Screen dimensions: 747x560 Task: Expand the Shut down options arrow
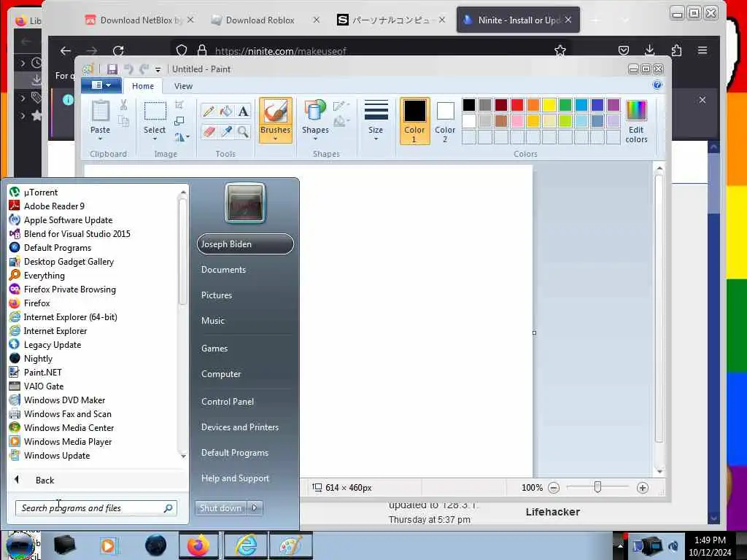tap(255, 507)
